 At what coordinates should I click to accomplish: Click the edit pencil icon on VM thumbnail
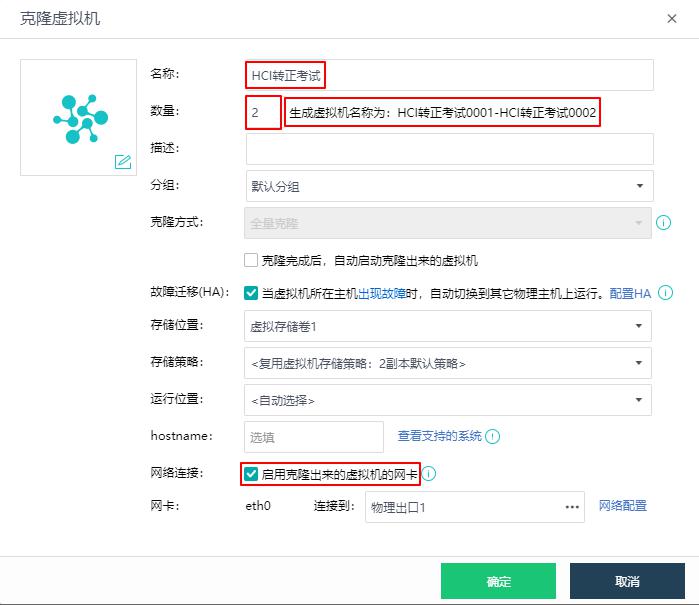[x=123, y=162]
